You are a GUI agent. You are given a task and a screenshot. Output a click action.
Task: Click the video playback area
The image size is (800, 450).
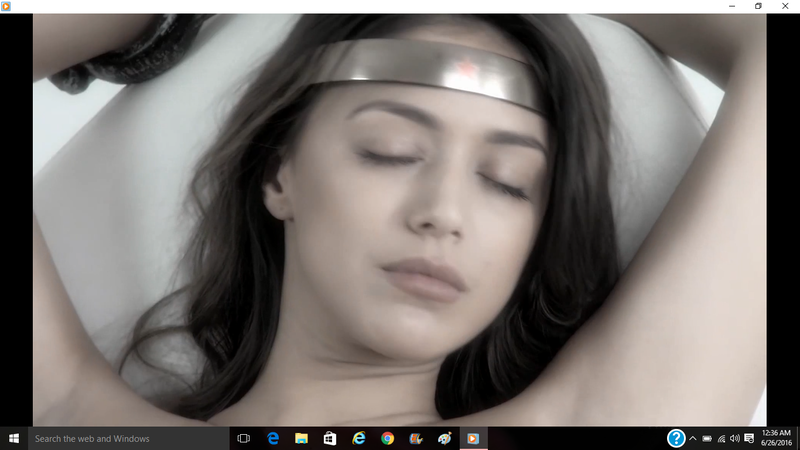click(x=399, y=220)
